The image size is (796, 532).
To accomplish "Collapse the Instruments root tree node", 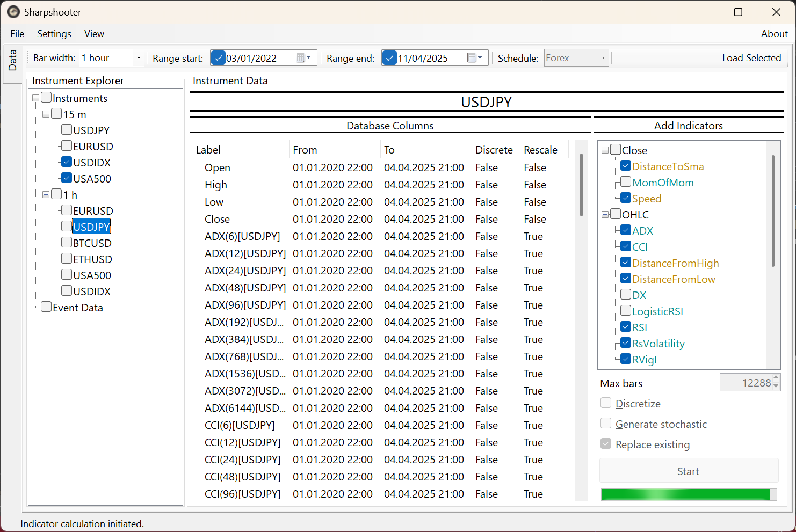I will point(35,98).
